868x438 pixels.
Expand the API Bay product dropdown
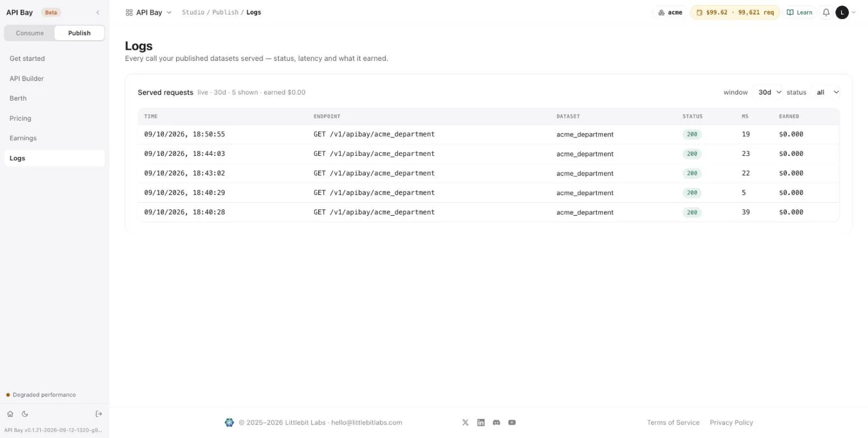point(149,12)
